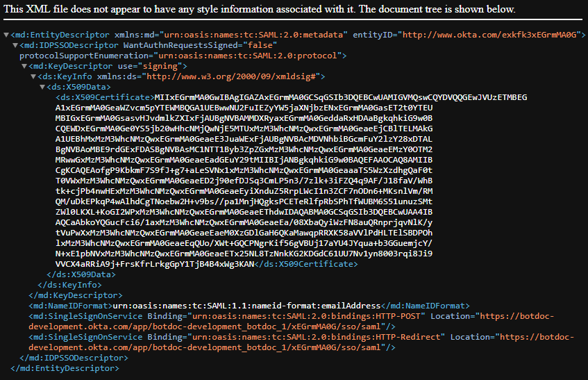Collapse the md:EntityDescriptor root node
Viewport: 588px width, 380px height.
click(x=6, y=35)
